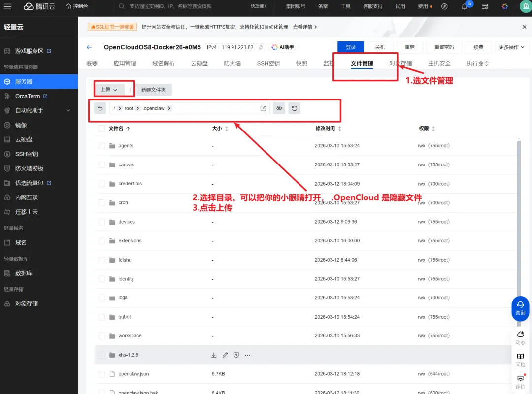Check the box for the canvas folder
Image resolution: width=532 pixels, height=394 pixels.
coord(101,164)
